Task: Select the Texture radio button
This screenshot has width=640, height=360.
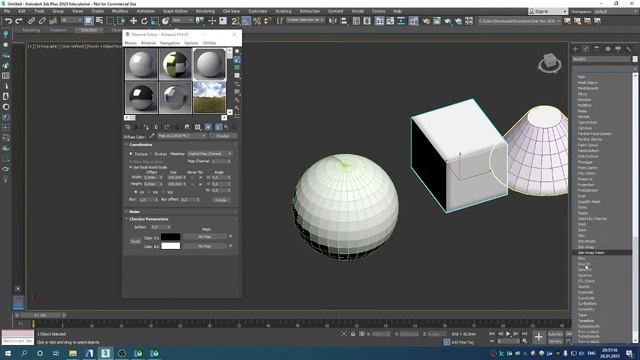Action: 131,154
